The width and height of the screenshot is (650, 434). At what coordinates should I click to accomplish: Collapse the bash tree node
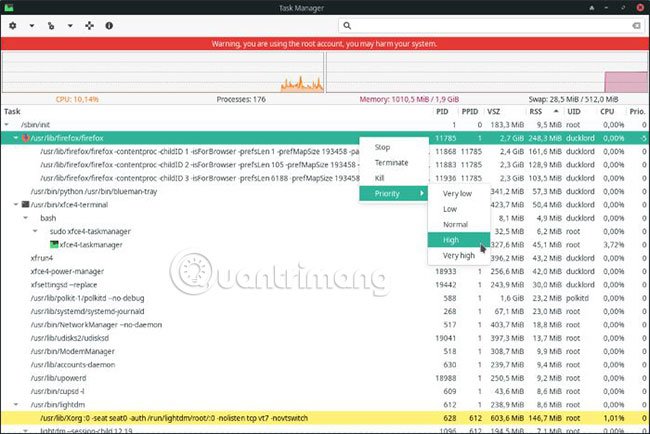26,218
